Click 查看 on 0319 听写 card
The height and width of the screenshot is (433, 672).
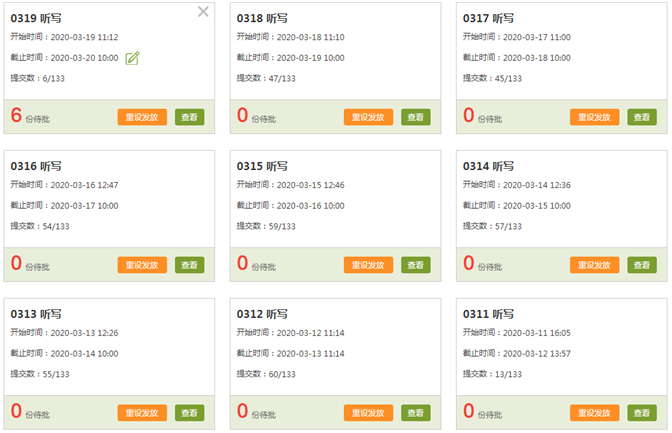coord(189,117)
